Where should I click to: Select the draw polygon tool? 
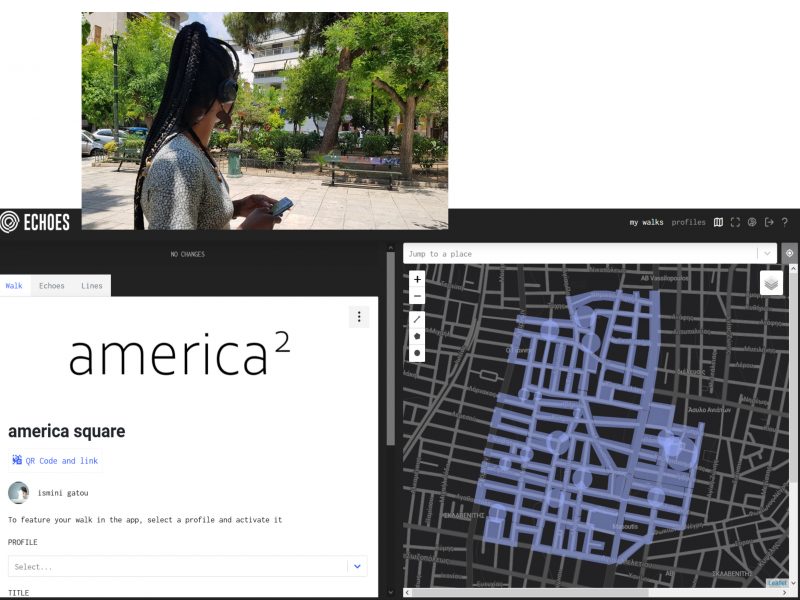point(417,336)
